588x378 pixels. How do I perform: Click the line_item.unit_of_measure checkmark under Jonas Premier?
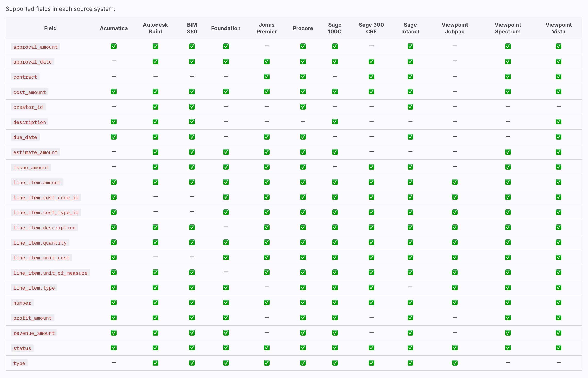267,272
